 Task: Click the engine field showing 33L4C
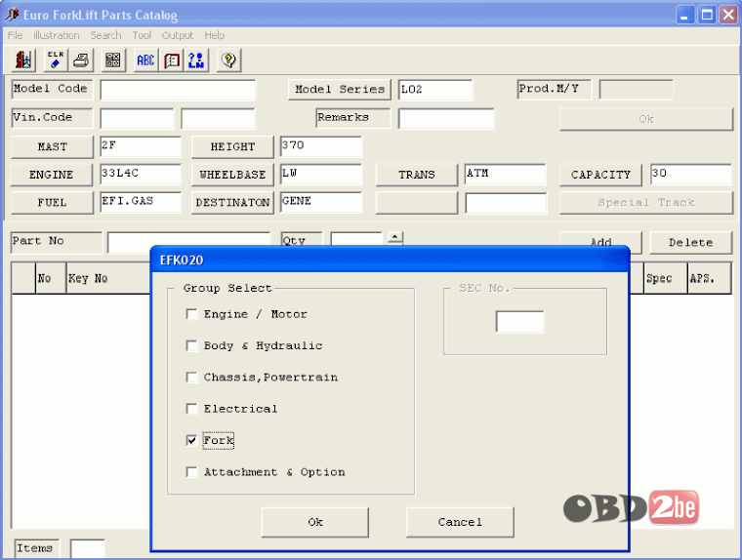tap(141, 175)
